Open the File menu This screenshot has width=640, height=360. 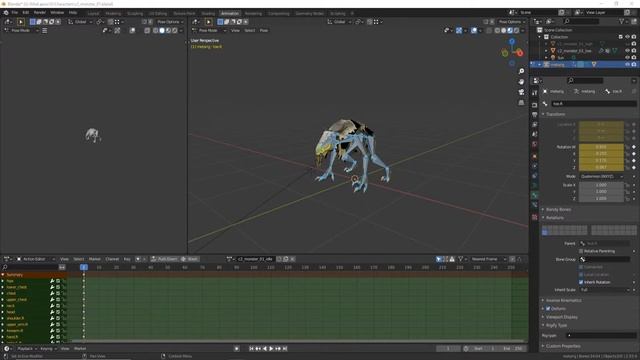15,13
